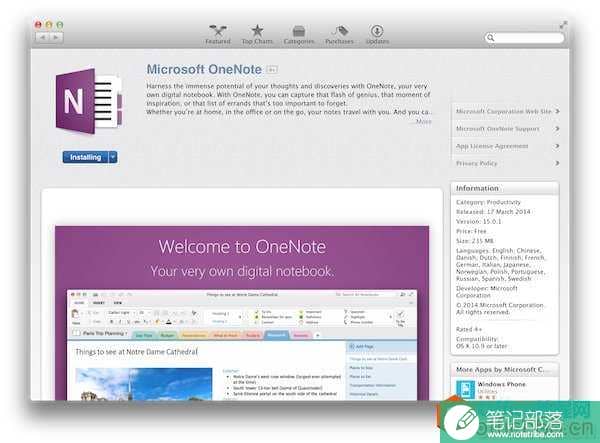Click the Installing button

[85, 157]
